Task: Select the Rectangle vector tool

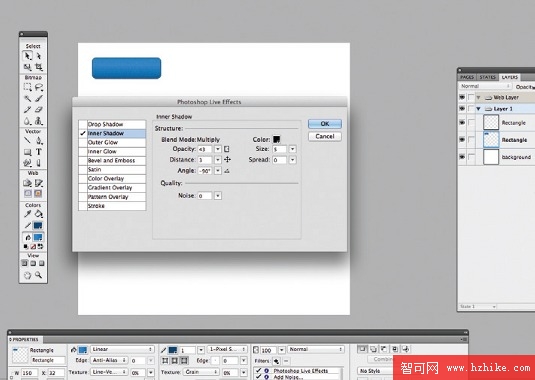Action: pos(28,152)
